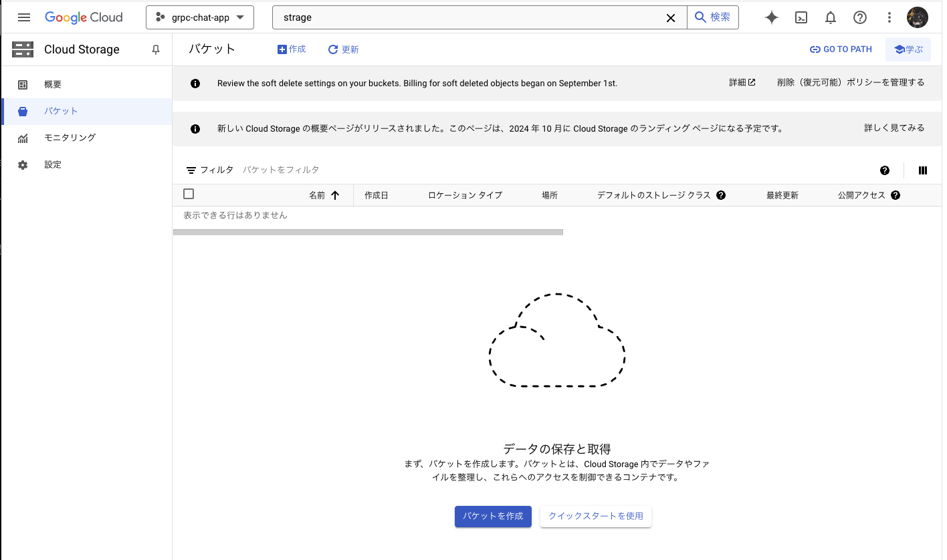Open the user account avatar
This screenshot has height=560, width=947.
tap(918, 18)
